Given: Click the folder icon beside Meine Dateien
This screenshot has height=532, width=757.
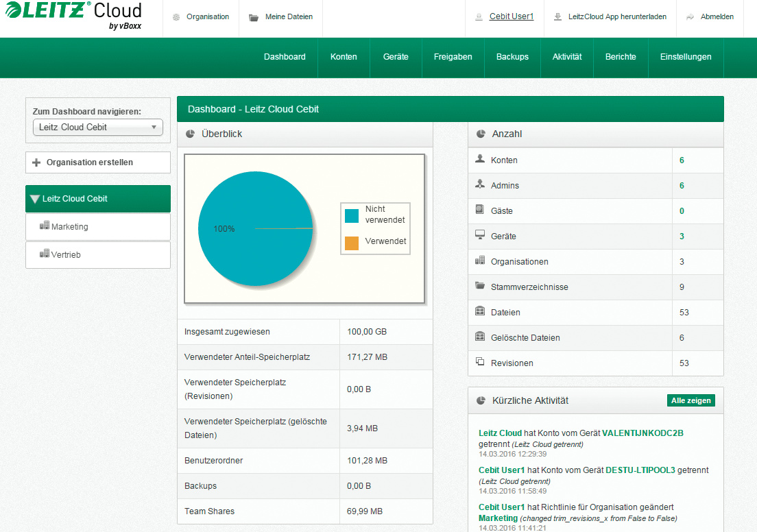Looking at the screenshot, I should coord(254,17).
